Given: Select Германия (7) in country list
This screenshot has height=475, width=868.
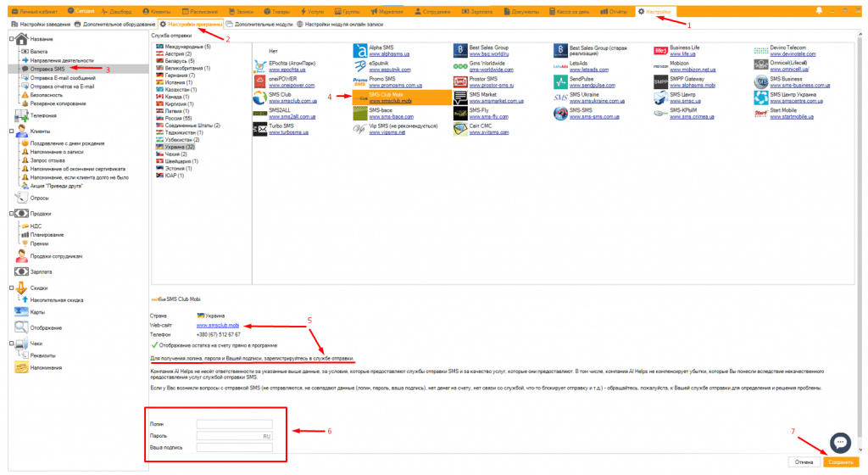Looking at the screenshot, I should [175, 75].
